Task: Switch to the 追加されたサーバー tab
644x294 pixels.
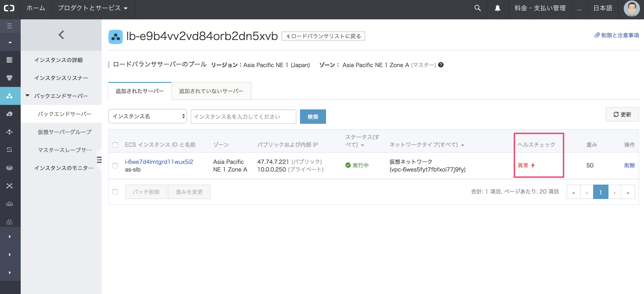Action: (x=140, y=91)
